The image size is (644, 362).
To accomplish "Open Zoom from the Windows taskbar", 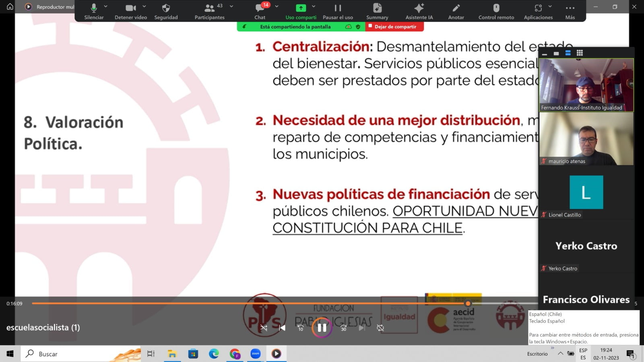I will pyautogui.click(x=256, y=354).
